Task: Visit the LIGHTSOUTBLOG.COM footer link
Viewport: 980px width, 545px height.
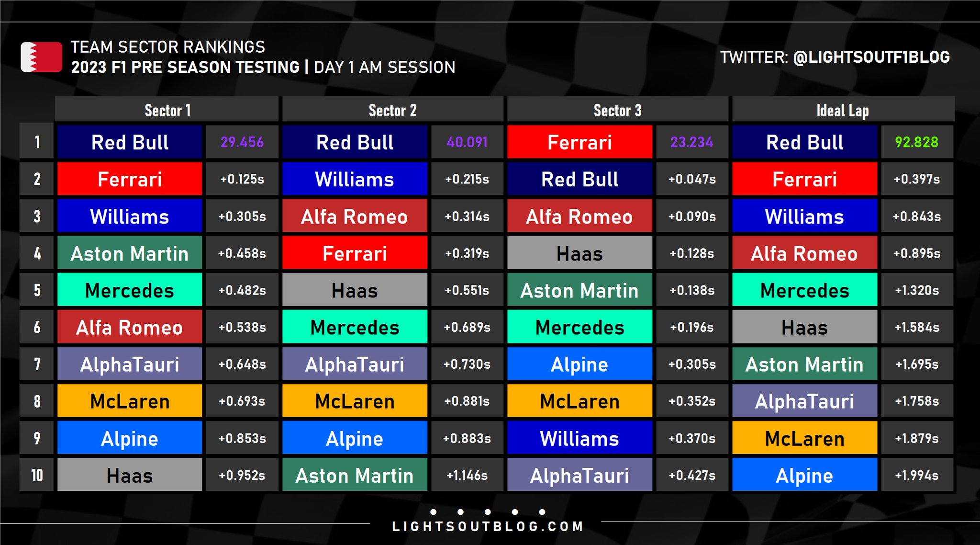Action: pyautogui.click(x=488, y=527)
